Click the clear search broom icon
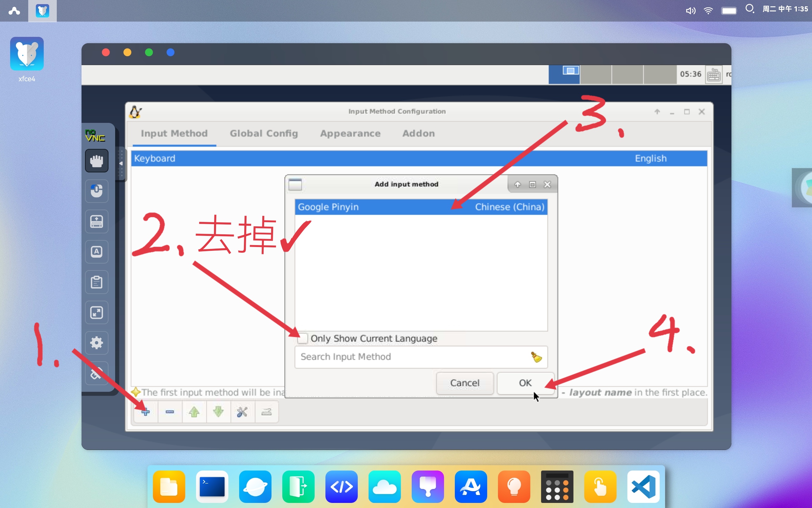 (536, 357)
